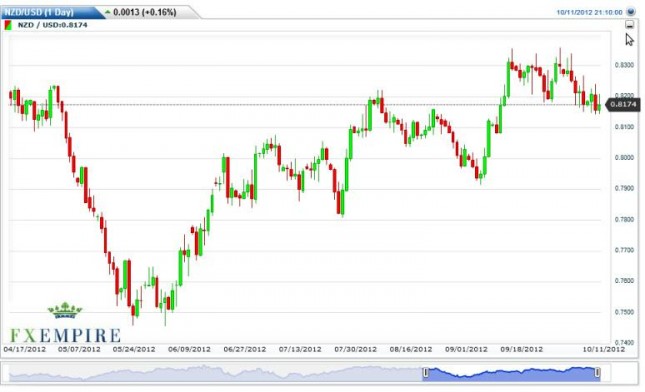The image size is (645, 392).
Task: Click the 06/27/2012 date axis label
Action: [x=245, y=349]
